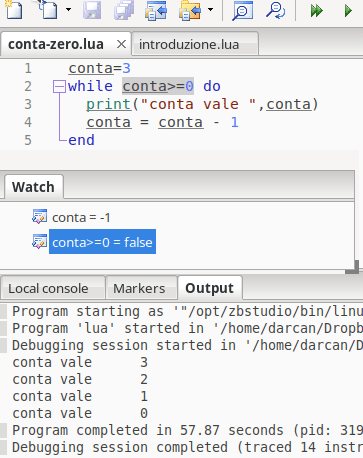Click the watch icon next to 'conta>=0 = false'
The width and height of the screenshot is (363, 458).
[x=39, y=242]
